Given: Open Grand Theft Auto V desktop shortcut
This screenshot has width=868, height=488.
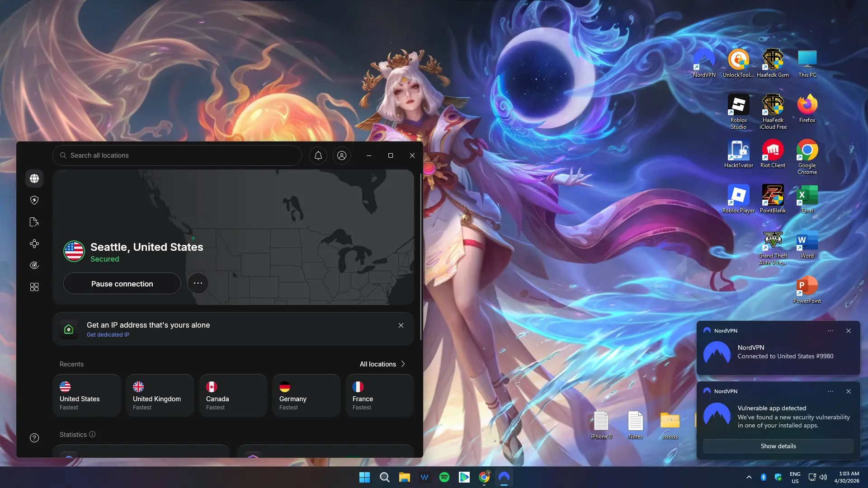Looking at the screenshot, I should (x=773, y=247).
